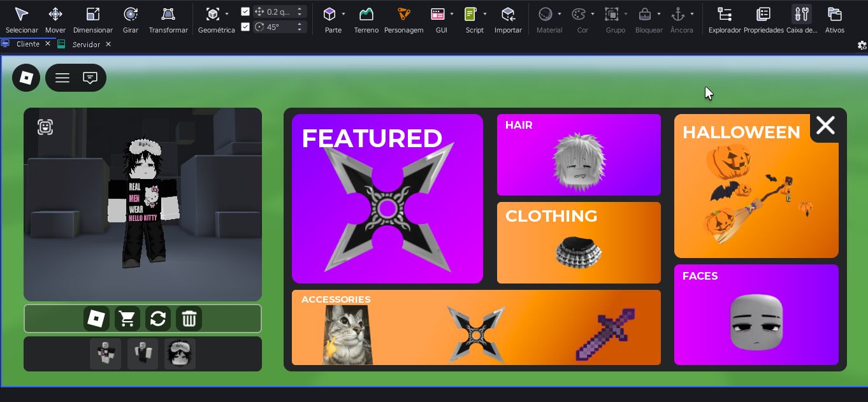Toggle the move snap checkbox beside 0.2
Screen dimensions: 868x402
pos(245,11)
